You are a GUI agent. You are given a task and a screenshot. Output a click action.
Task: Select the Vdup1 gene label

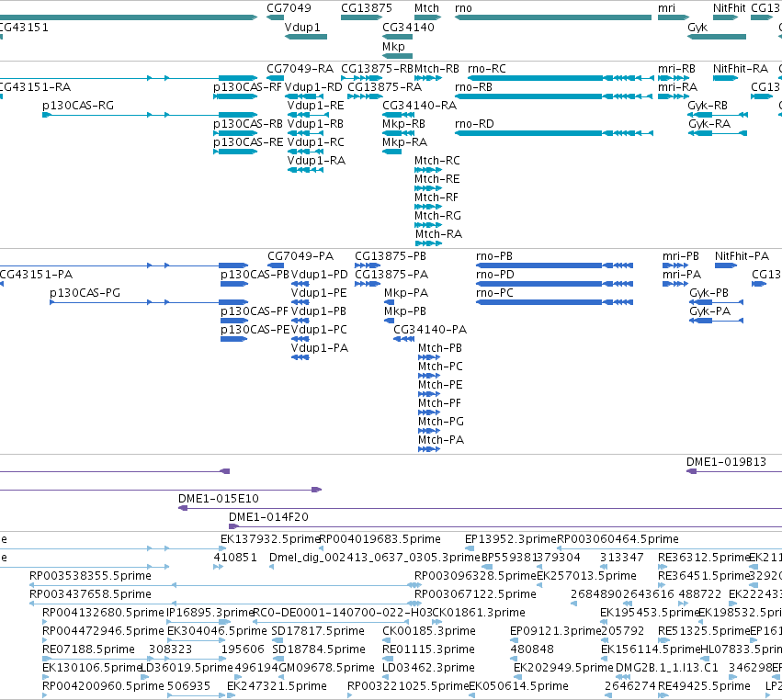coord(302,27)
